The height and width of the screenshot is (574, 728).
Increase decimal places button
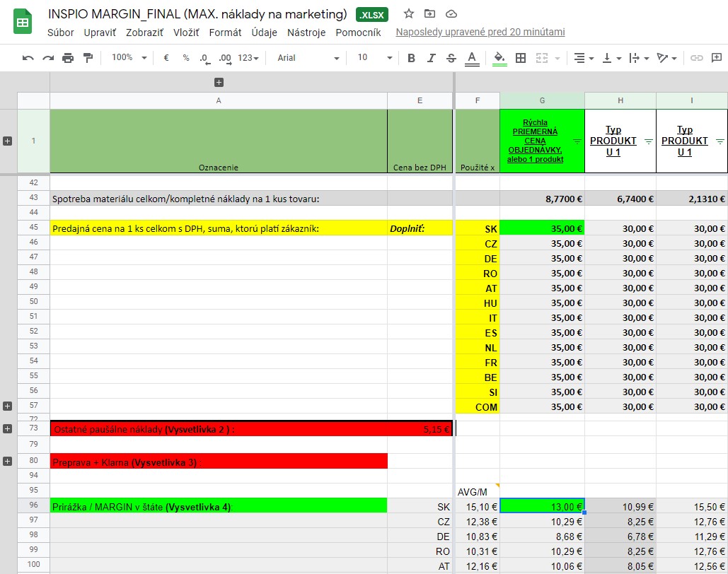tap(225, 59)
